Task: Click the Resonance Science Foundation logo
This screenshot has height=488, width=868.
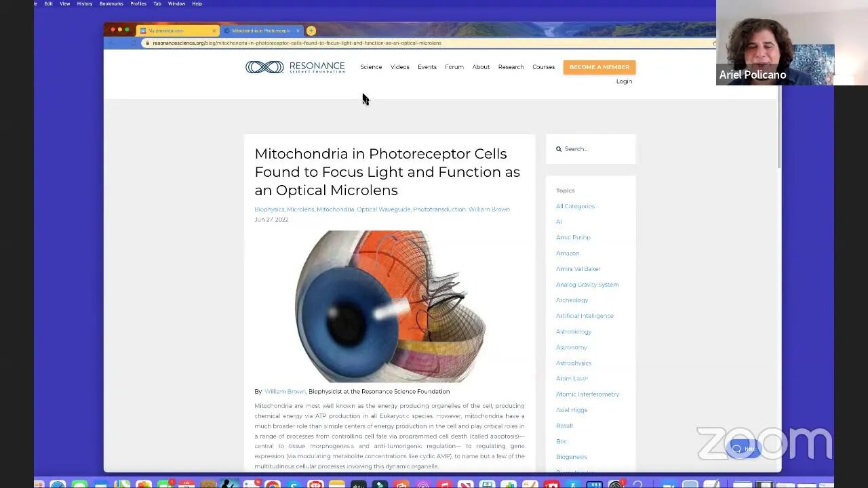Action: coord(295,67)
